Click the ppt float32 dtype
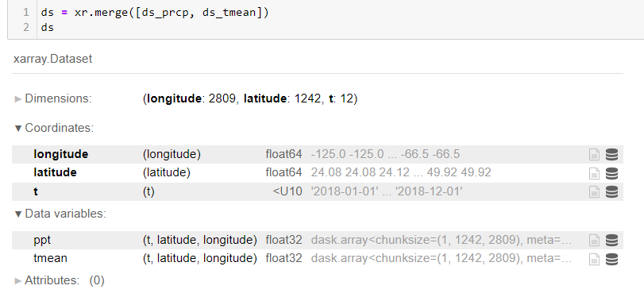Image resolution: width=644 pixels, height=297 pixels. coord(283,240)
